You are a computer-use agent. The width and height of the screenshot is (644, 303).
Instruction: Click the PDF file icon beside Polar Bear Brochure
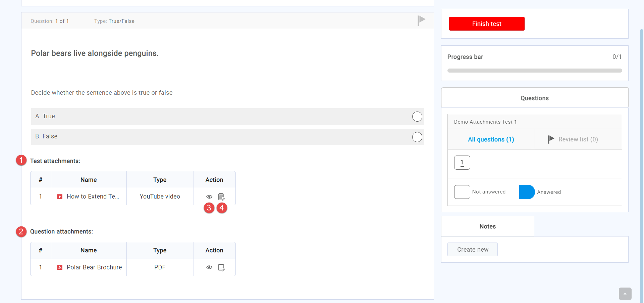pyautogui.click(x=60, y=267)
